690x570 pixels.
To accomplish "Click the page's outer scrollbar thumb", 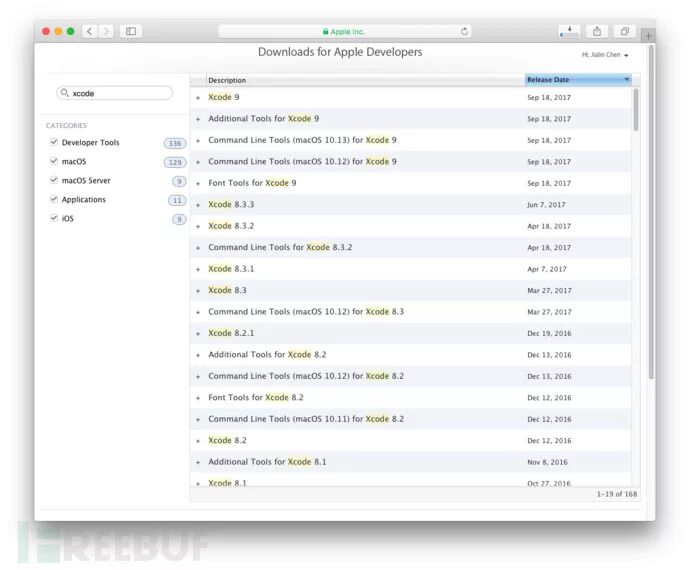I will pos(651,211).
